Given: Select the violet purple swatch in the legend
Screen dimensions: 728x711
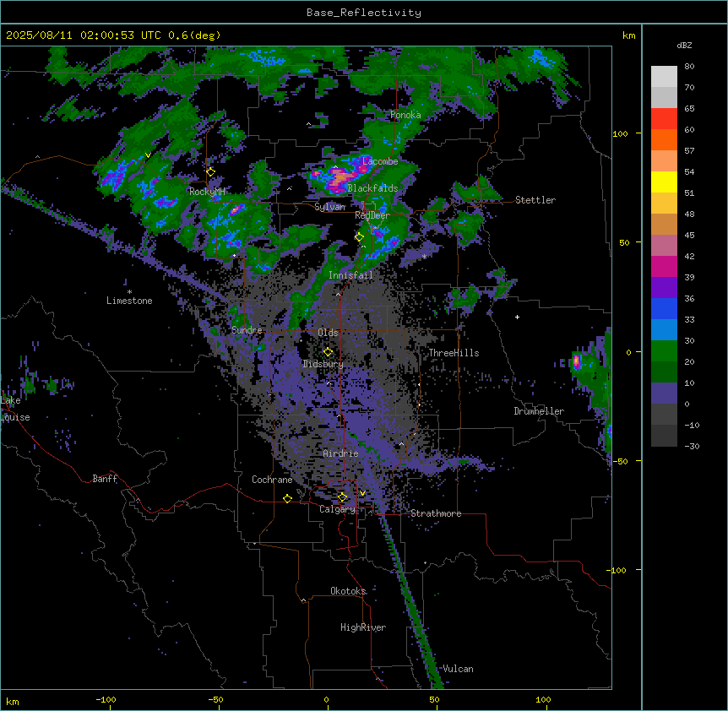Looking at the screenshot, I should point(664,288).
